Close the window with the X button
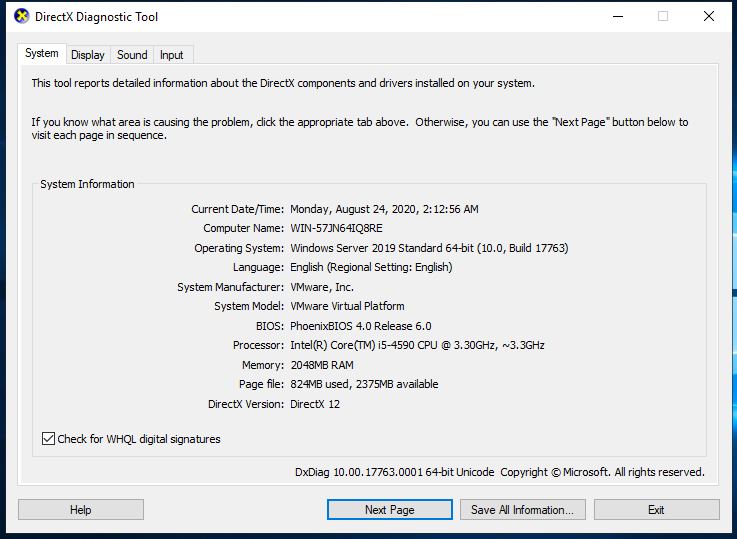Image resolution: width=737 pixels, height=539 pixels. click(x=709, y=16)
